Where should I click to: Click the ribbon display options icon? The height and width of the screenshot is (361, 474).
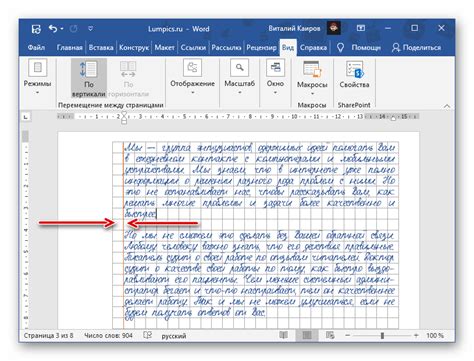(361, 28)
